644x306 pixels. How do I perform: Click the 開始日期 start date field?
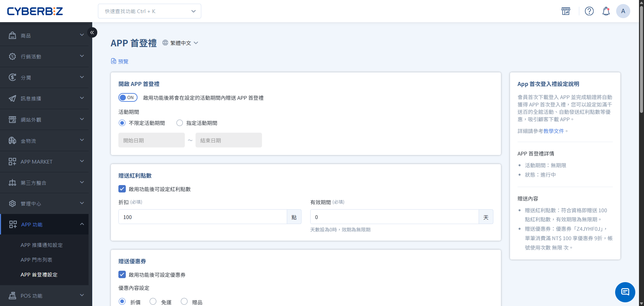152,140
